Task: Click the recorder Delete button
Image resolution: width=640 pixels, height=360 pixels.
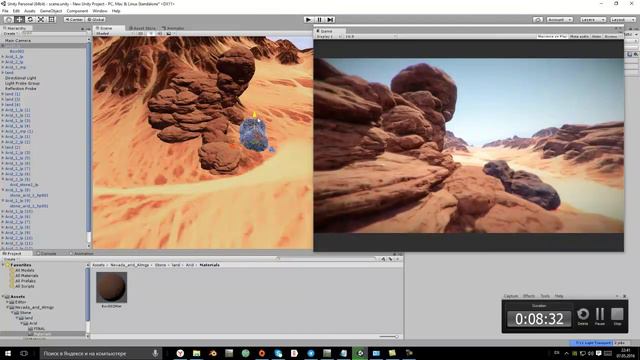Action: pos(583,317)
